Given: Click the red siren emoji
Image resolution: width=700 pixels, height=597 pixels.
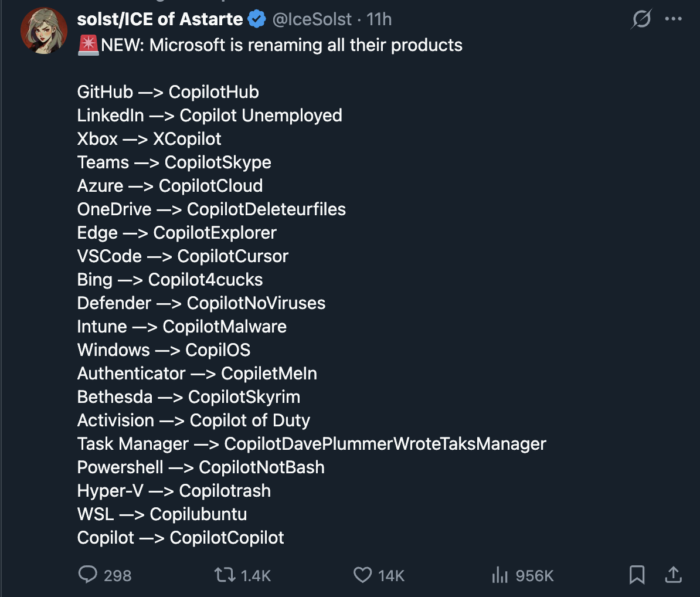Looking at the screenshot, I should (x=88, y=45).
